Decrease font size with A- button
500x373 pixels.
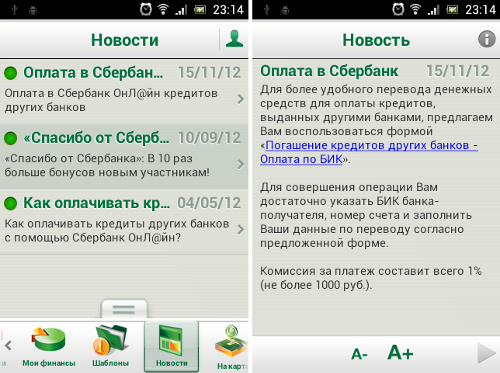359,354
